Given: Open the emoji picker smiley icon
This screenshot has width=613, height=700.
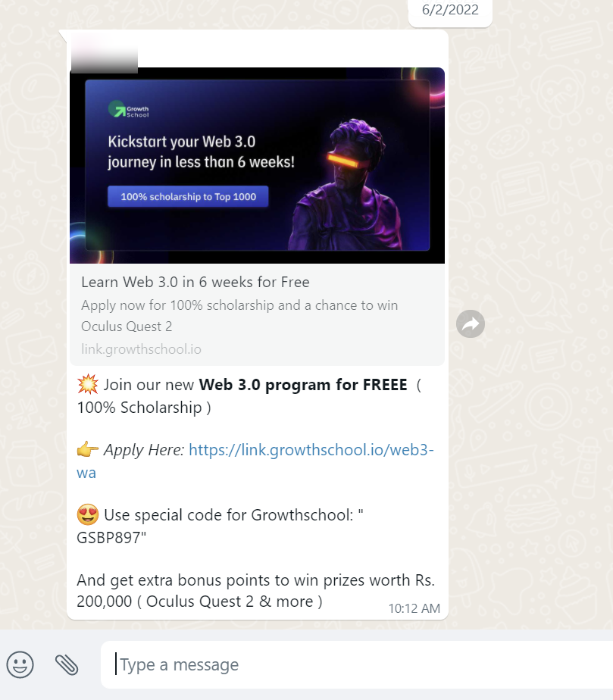Looking at the screenshot, I should pyautogui.click(x=20, y=664).
